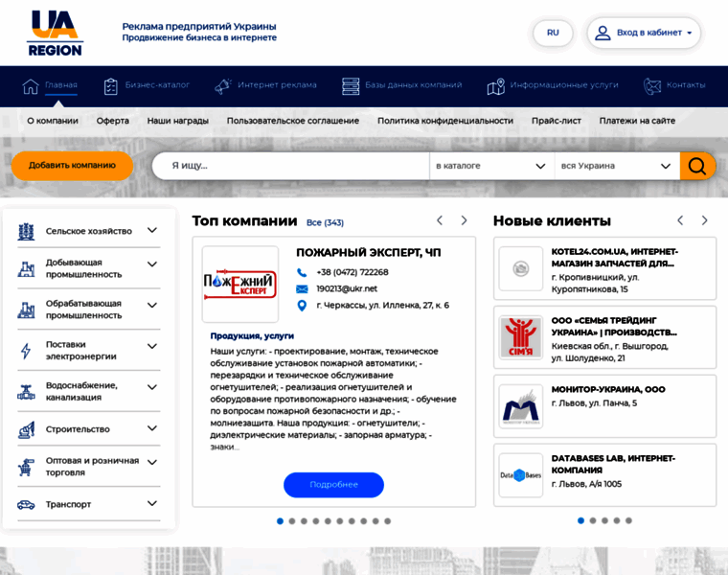Screen dimensions: 728x575
Task: Open the 'вся Украина' region dropdown
Action: pyautogui.click(x=617, y=166)
